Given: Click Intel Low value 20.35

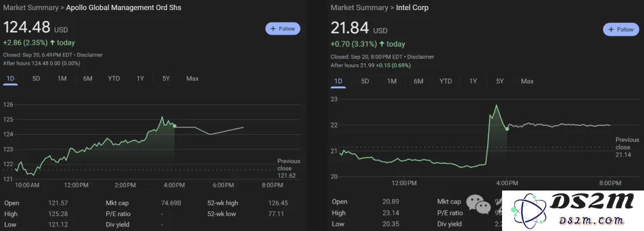Looking at the screenshot, I should pos(391,224).
